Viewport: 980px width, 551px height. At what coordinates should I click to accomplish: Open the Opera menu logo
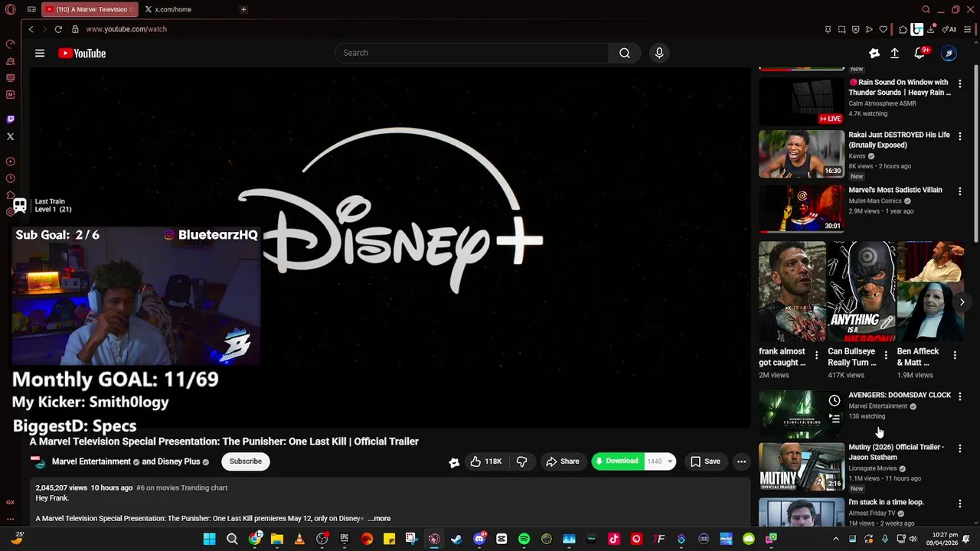pyautogui.click(x=10, y=9)
